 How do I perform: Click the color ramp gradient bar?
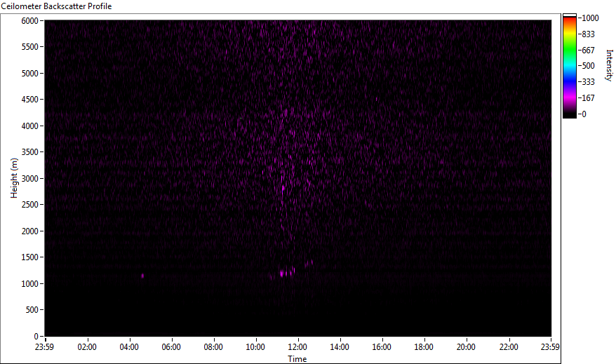point(569,65)
